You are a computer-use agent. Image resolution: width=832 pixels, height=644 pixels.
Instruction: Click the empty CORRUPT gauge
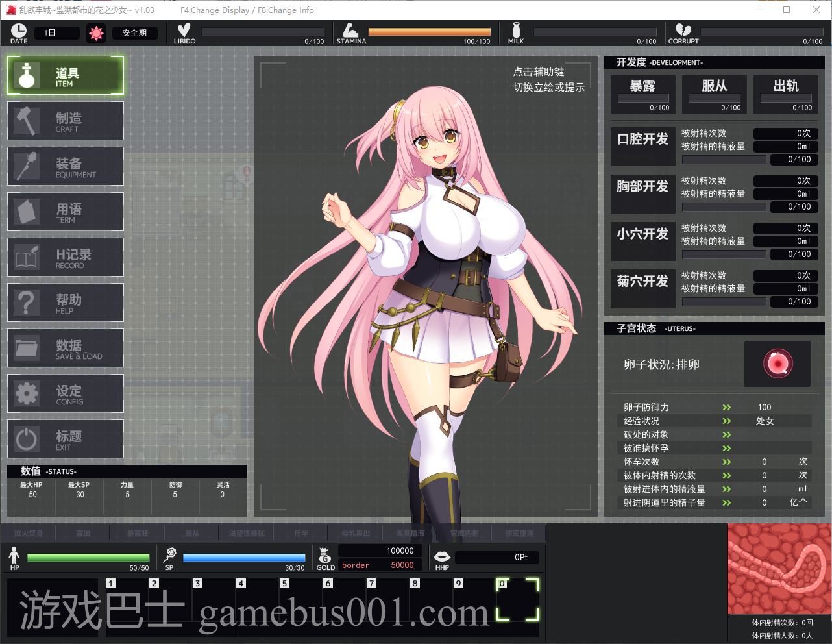pos(762,32)
